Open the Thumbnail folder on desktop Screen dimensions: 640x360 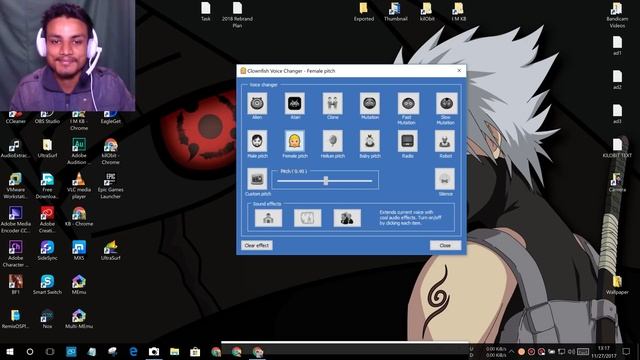click(396, 11)
